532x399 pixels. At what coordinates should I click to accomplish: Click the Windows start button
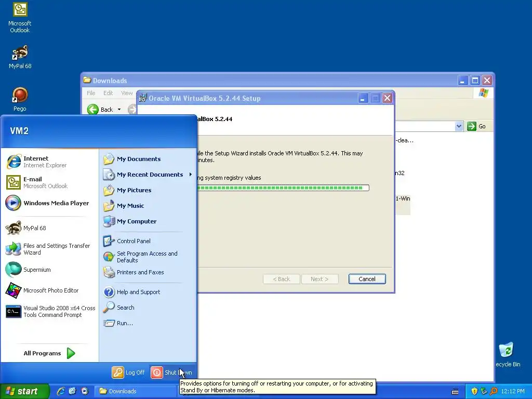point(24,391)
